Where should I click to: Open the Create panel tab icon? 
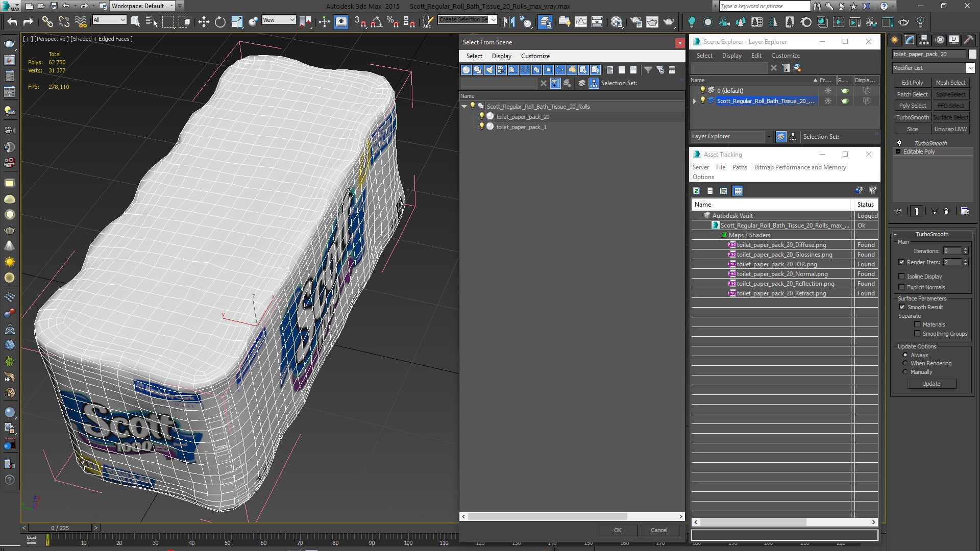pos(895,40)
